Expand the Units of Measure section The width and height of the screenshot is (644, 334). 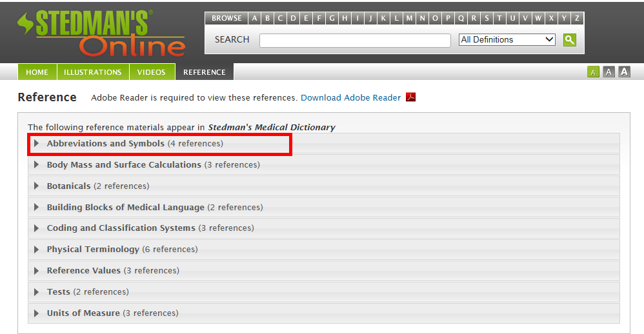tap(324, 313)
